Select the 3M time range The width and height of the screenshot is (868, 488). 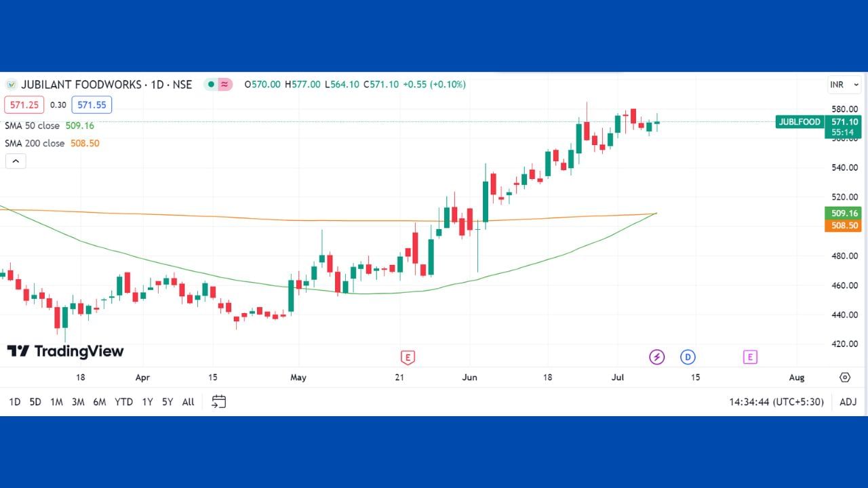pyautogui.click(x=78, y=402)
